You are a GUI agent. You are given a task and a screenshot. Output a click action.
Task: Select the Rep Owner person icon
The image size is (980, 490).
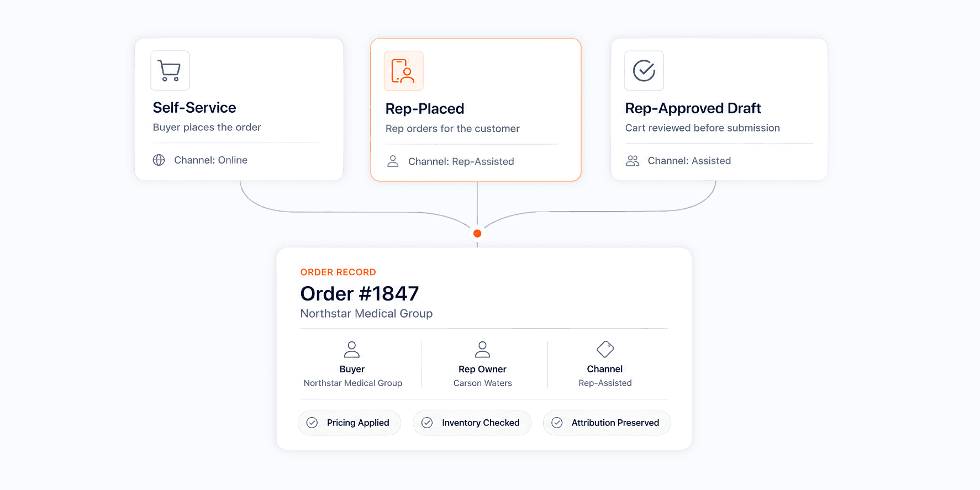click(x=482, y=350)
